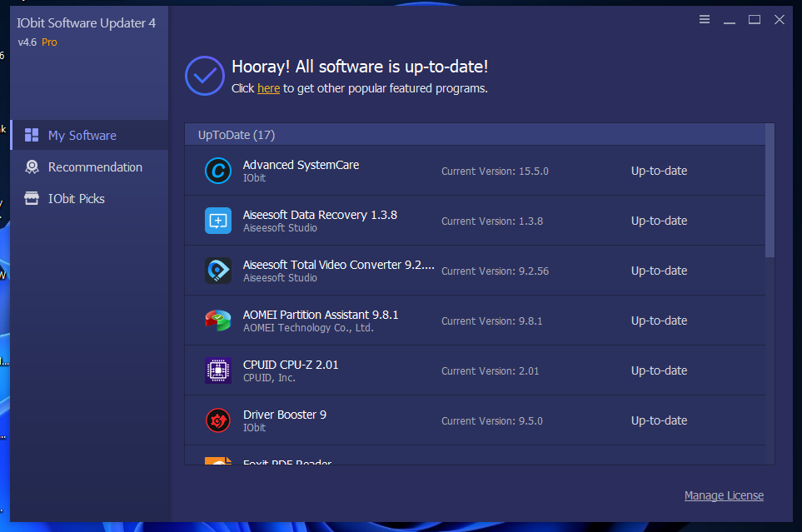Click the 'here' featured programs link

point(268,88)
